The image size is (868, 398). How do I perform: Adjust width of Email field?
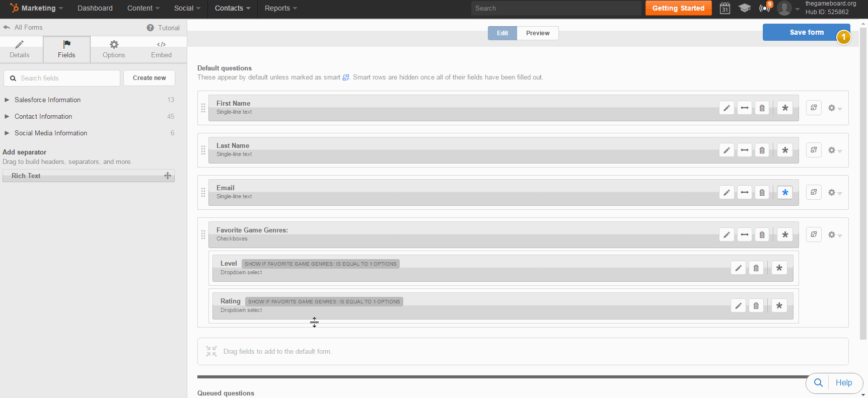745,193
